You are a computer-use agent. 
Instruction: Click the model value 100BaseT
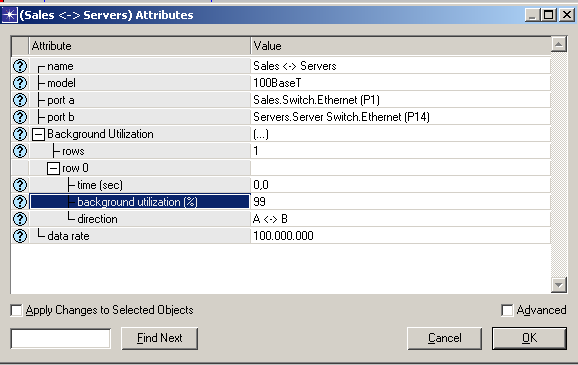click(400, 83)
